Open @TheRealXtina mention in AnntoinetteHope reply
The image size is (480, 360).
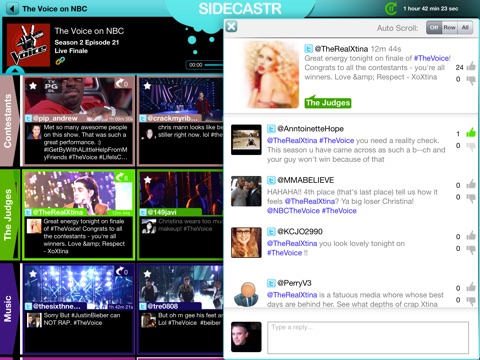[292, 140]
